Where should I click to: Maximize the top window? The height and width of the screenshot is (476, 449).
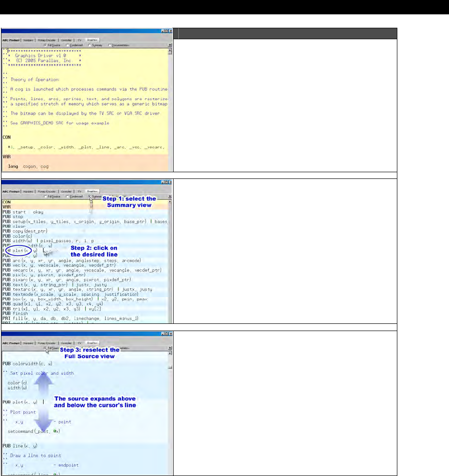(166, 31)
